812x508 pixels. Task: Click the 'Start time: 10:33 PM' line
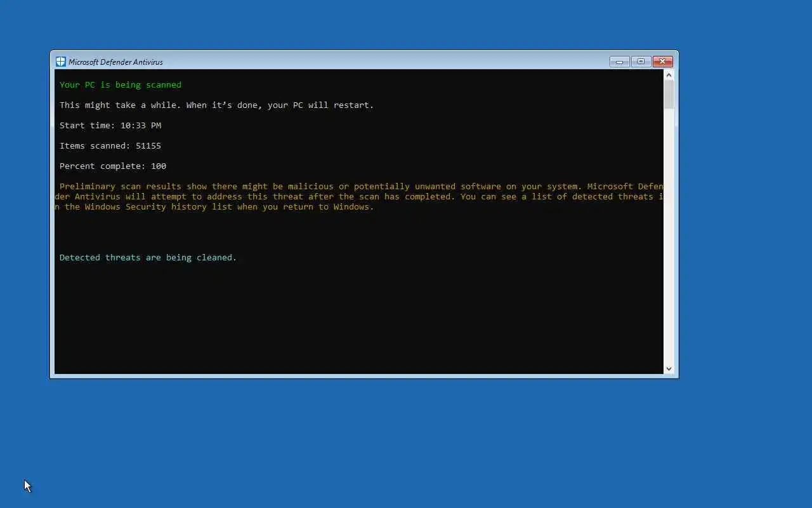tap(110, 125)
